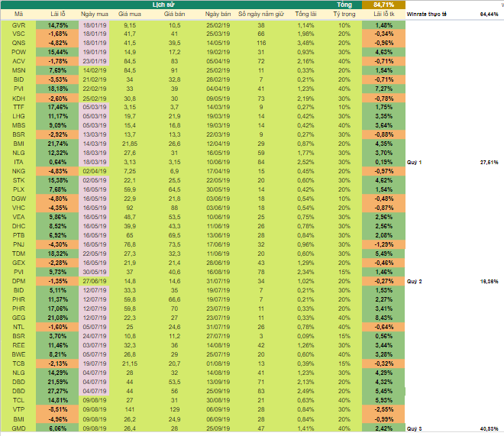Select the NKG ticker cell

18,171
